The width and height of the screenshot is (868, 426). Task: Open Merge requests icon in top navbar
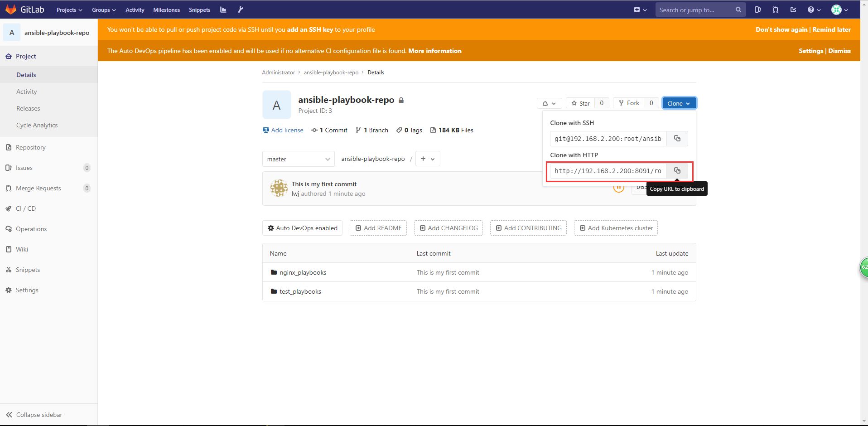coord(775,10)
